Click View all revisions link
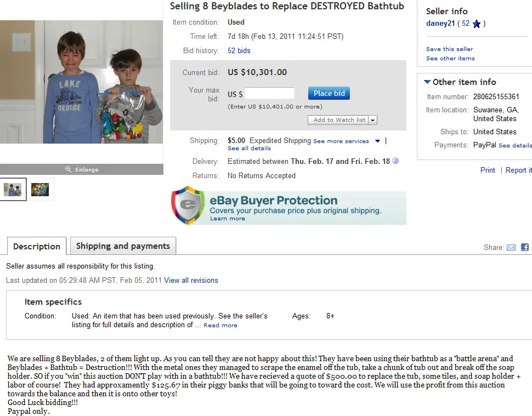 (191, 281)
